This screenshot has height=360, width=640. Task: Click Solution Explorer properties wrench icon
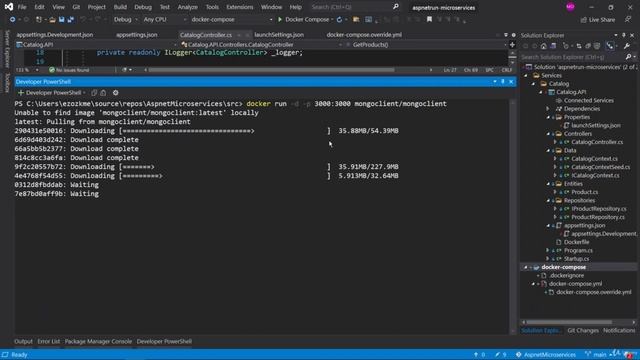point(627,46)
